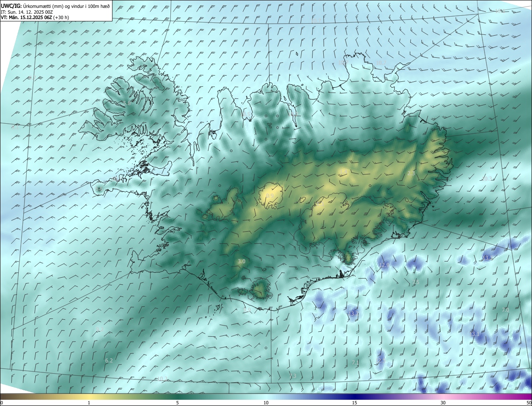Click the map value '7.3' over the sea
Image resolution: width=532 pixels, height=406 pixels.
click(293, 376)
